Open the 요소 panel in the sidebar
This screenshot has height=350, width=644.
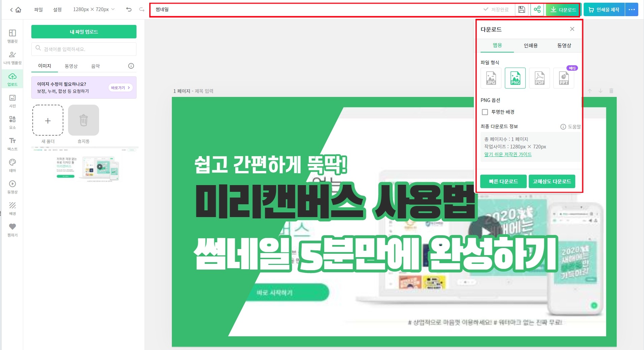pos(12,122)
